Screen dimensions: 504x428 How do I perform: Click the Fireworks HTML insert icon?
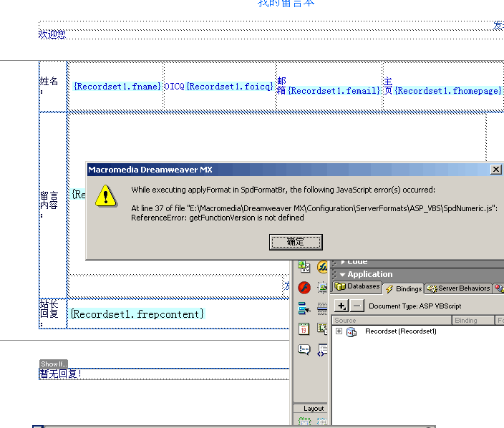[x=323, y=267]
